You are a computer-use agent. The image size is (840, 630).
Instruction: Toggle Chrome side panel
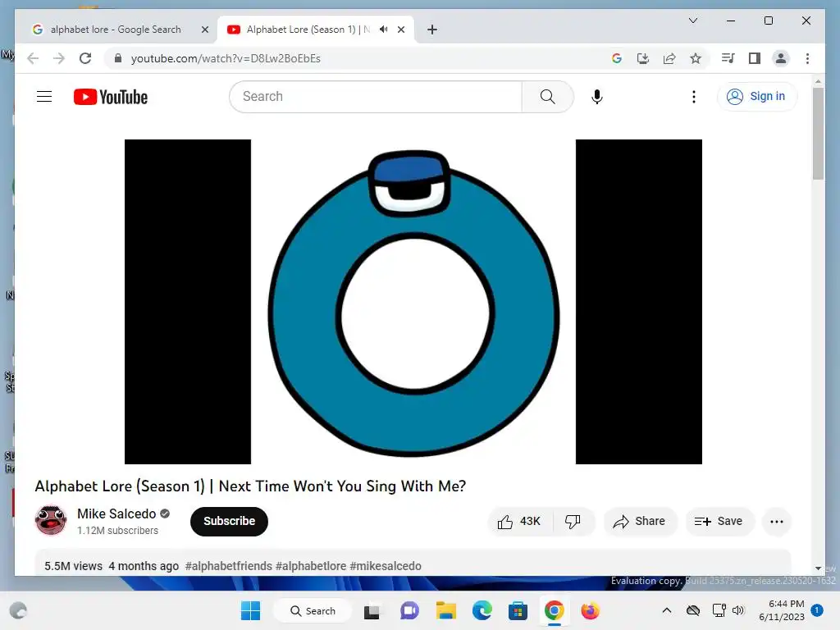point(755,58)
